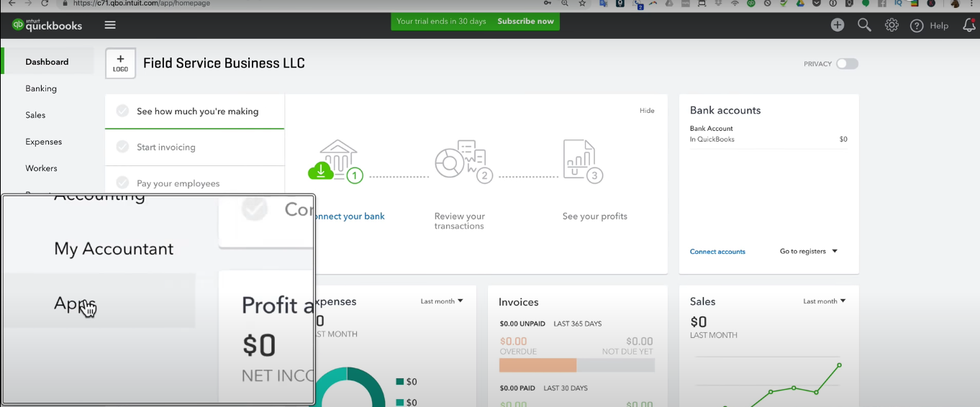Open Banking in the left navigation
This screenshot has width=980, height=407.
(x=41, y=88)
